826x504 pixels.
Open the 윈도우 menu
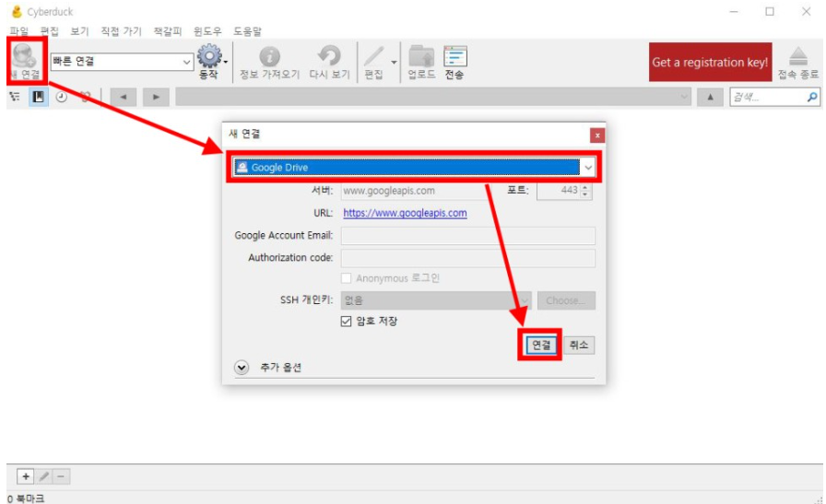coord(207,31)
